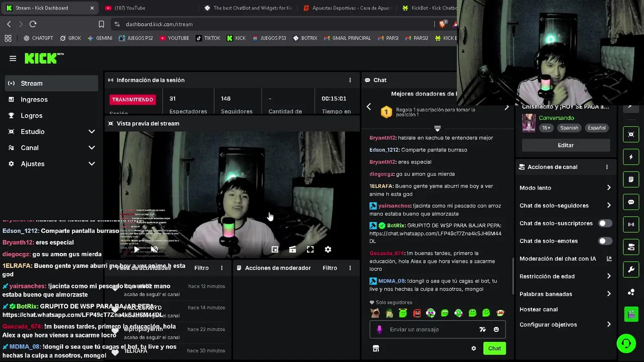Open the BOTRIX bookmark
Viewport: 644px width, 362px height.
(305, 38)
